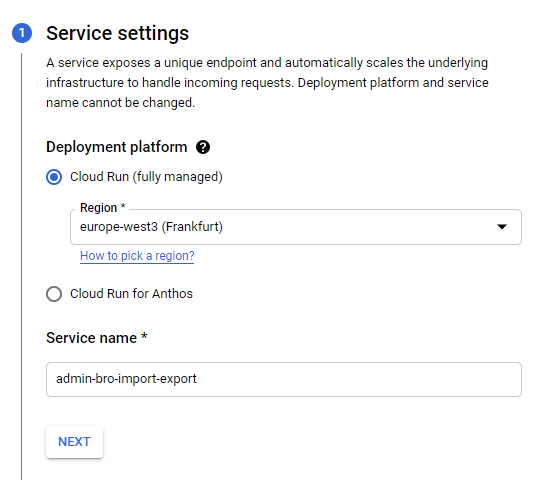Screen dimensions: 546x480
Task: Open the Region dropdown
Action: 296,227
